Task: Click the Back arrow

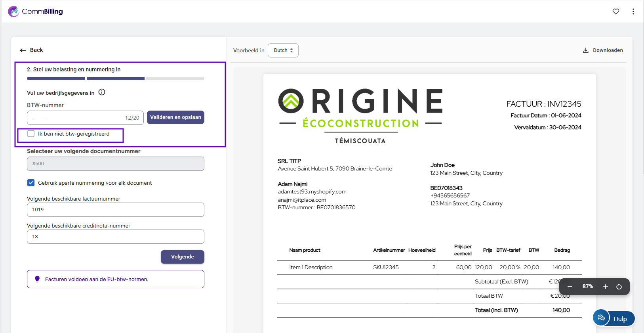Action: pos(23,50)
